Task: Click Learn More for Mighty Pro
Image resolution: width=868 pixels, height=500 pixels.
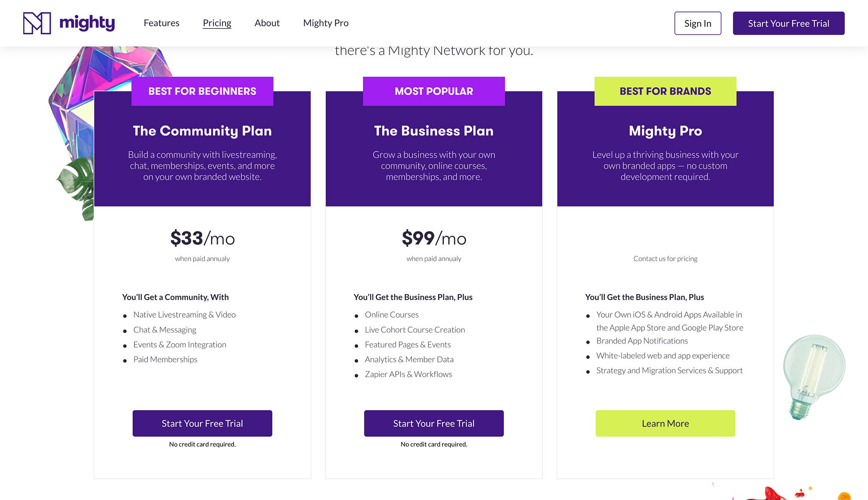Action: (x=665, y=423)
